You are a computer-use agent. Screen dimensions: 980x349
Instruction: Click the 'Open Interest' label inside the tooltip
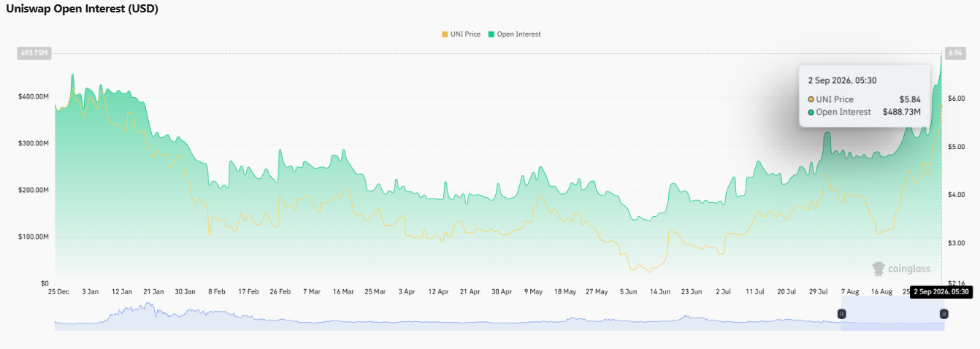[x=843, y=112]
